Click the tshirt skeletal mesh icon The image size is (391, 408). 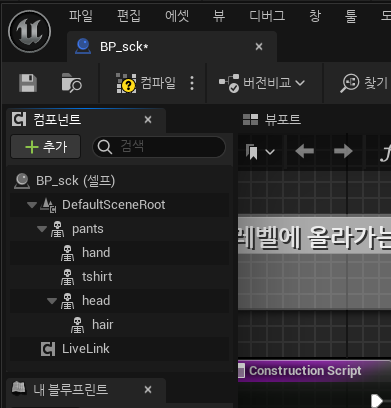pyautogui.click(x=67, y=277)
